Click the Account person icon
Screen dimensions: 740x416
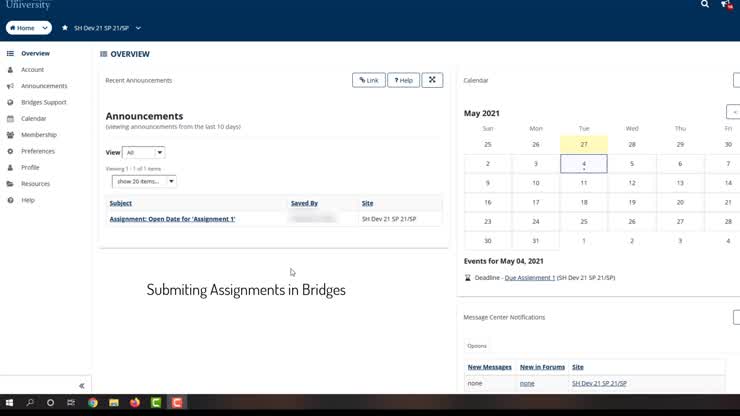click(10, 69)
